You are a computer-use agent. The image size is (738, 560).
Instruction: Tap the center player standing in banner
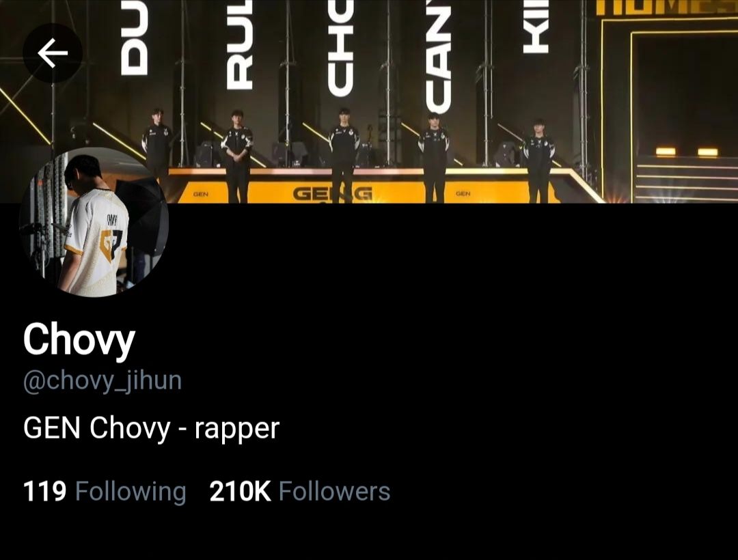(343, 155)
